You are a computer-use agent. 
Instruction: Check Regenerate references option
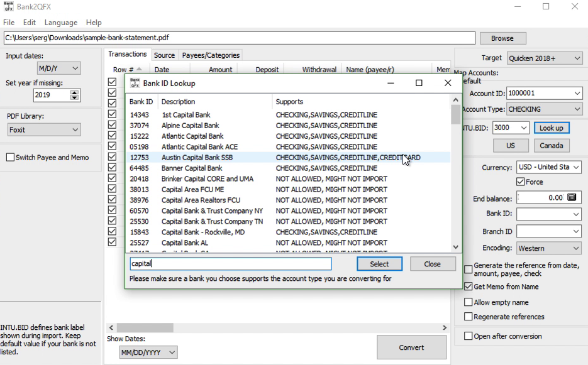(469, 317)
